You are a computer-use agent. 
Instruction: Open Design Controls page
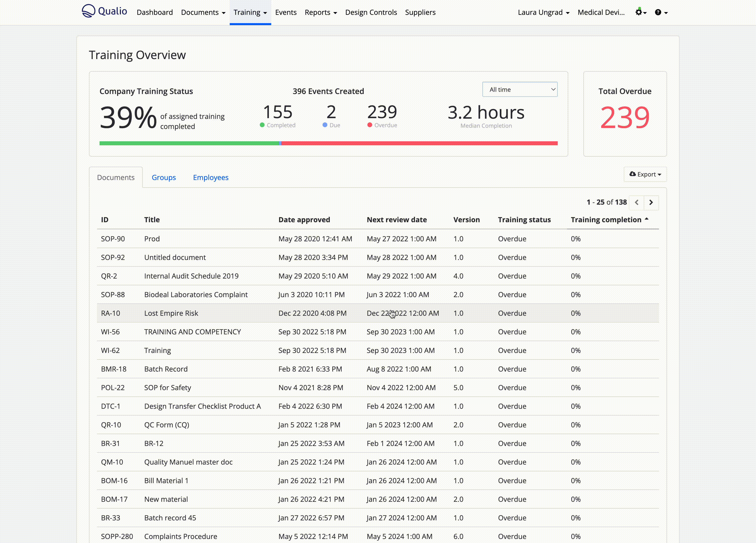coord(371,12)
